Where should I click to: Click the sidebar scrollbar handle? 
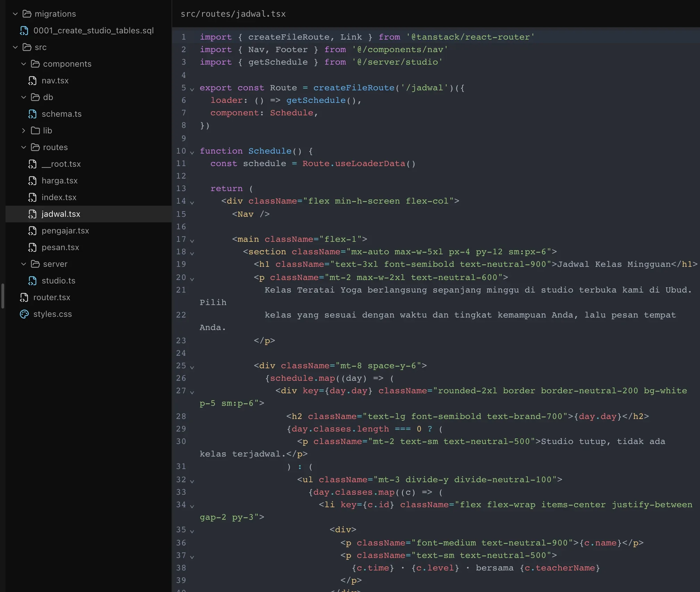point(3,296)
